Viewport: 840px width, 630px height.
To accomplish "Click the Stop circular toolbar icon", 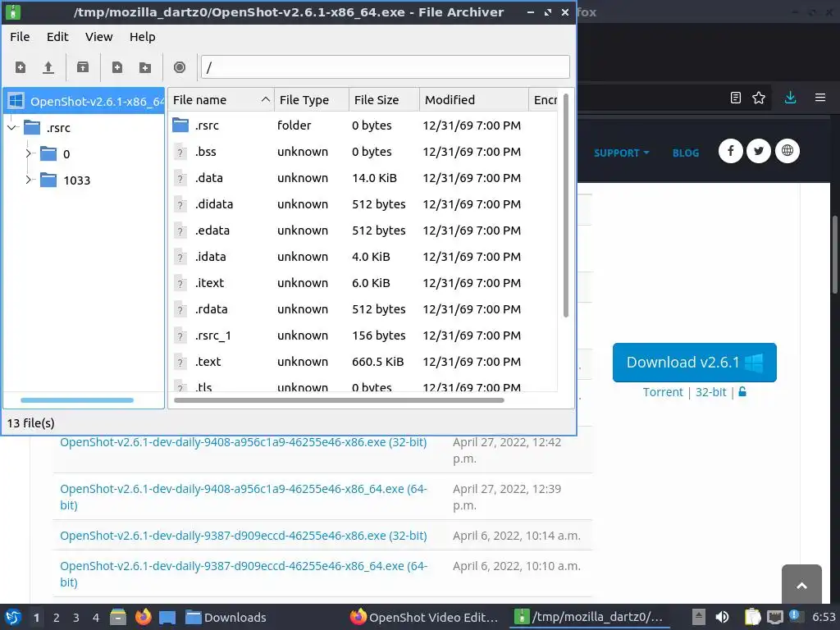I will click(x=180, y=67).
